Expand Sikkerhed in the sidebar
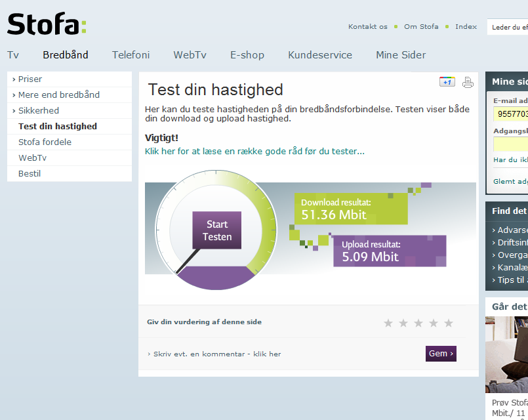Screen dimensions: 528x420 tap(70, 111)
